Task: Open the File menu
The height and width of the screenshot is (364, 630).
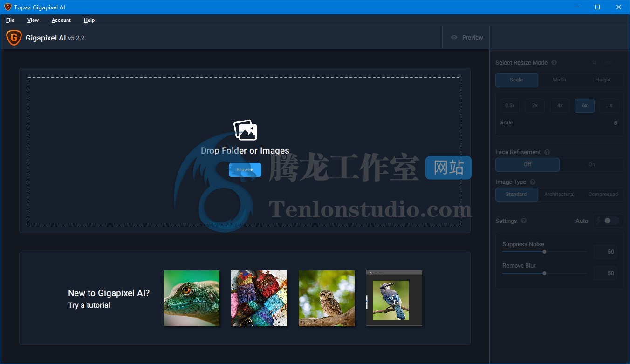Action: click(10, 20)
